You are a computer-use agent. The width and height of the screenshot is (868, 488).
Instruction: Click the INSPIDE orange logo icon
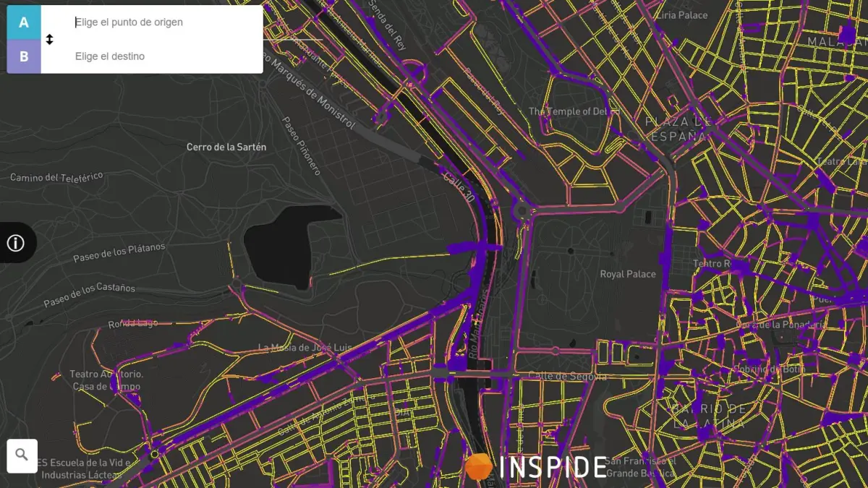[x=478, y=467]
